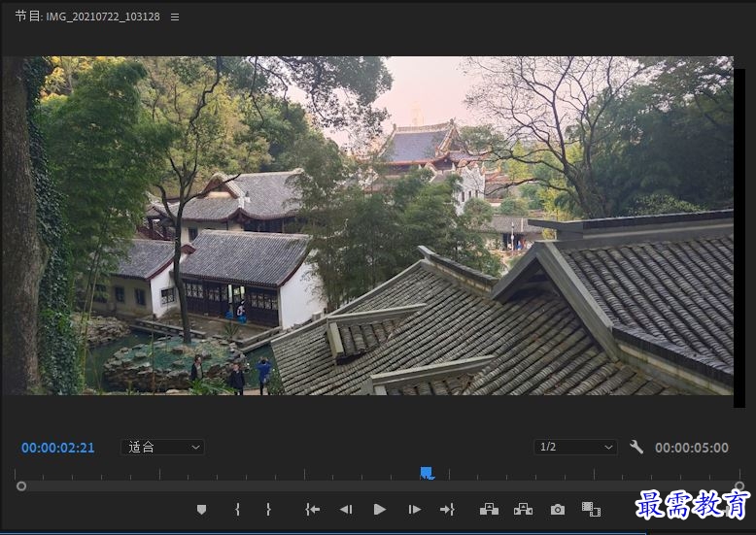This screenshot has width=756, height=535.
Task: Click the Lift button
Action: click(489, 510)
